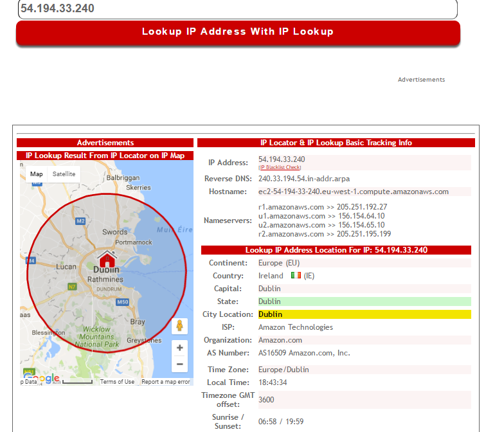
Task: Click the Bray label on the map
Action: click(x=138, y=321)
